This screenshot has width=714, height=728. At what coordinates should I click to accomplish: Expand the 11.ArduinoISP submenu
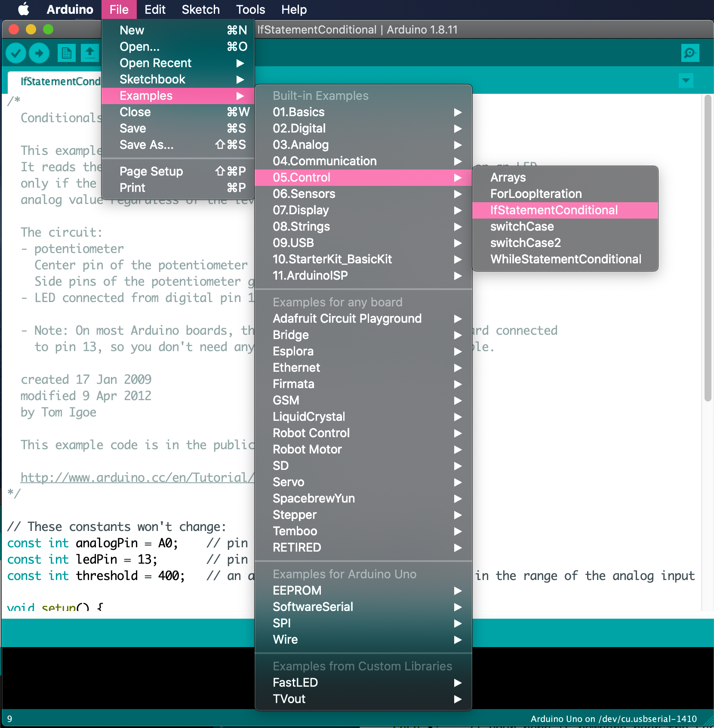(x=363, y=275)
